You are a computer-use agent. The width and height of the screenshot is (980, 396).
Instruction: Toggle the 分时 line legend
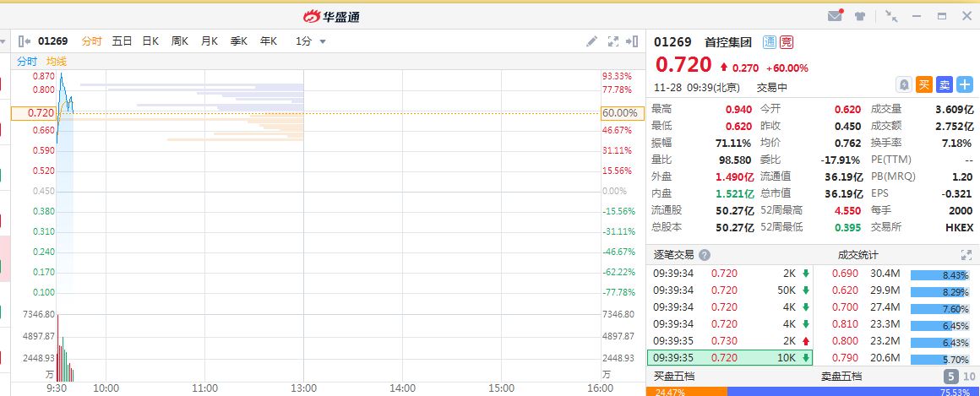coord(28,61)
